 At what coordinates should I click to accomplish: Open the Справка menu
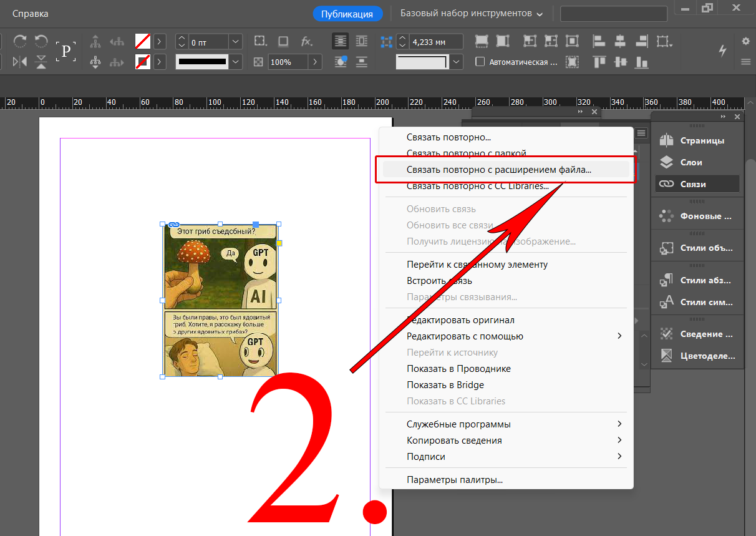point(31,13)
